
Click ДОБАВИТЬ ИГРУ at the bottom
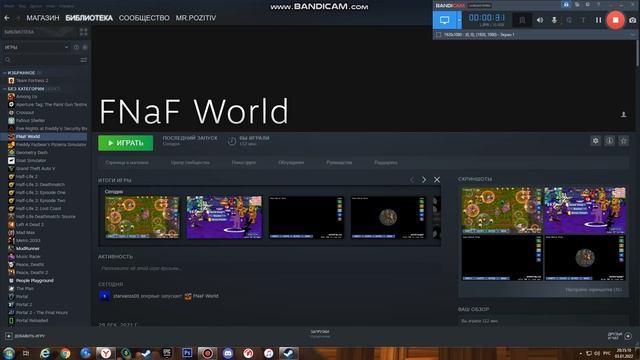[x=25, y=336]
